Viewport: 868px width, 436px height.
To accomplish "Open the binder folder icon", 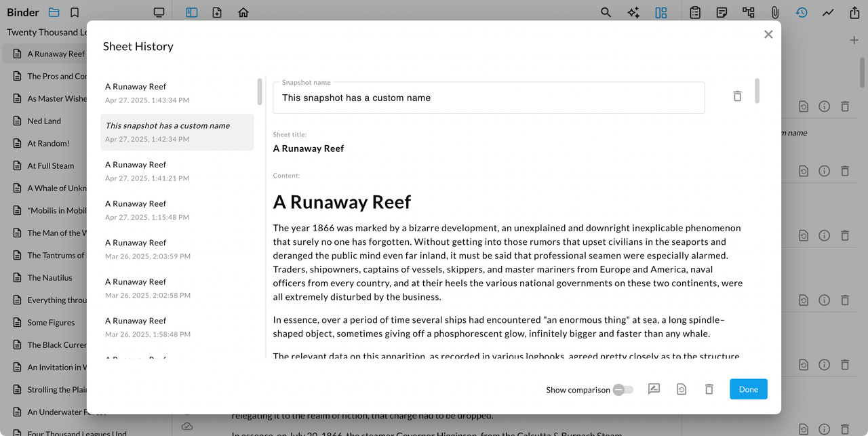I will click(54, 12).
